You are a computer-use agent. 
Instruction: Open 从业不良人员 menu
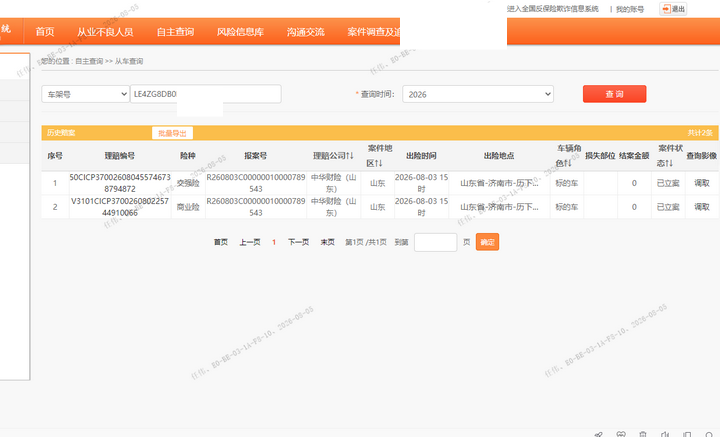coord(105,32)
